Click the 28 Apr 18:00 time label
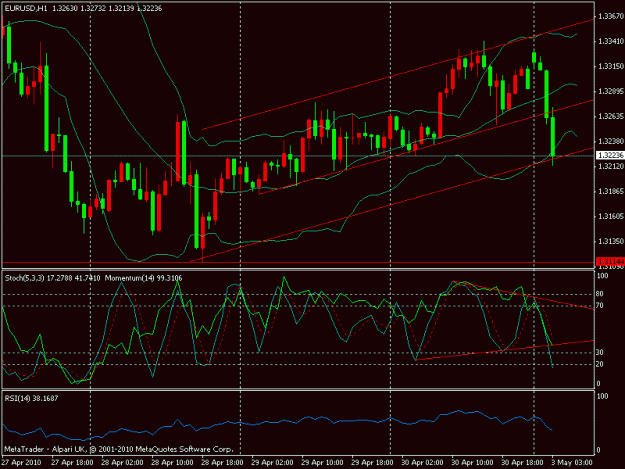Image resolution: width=625 pixels, height=469 pixels. coord(222,462)
